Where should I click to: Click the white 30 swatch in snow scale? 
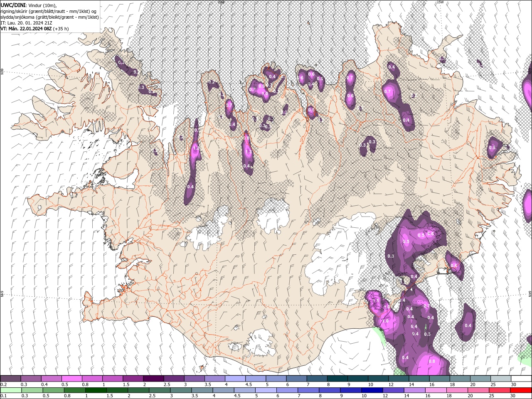[521, 379]
